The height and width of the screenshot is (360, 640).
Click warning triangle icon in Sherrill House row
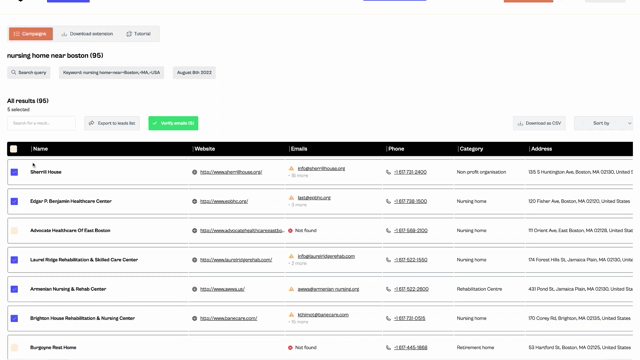pos(291,168)
